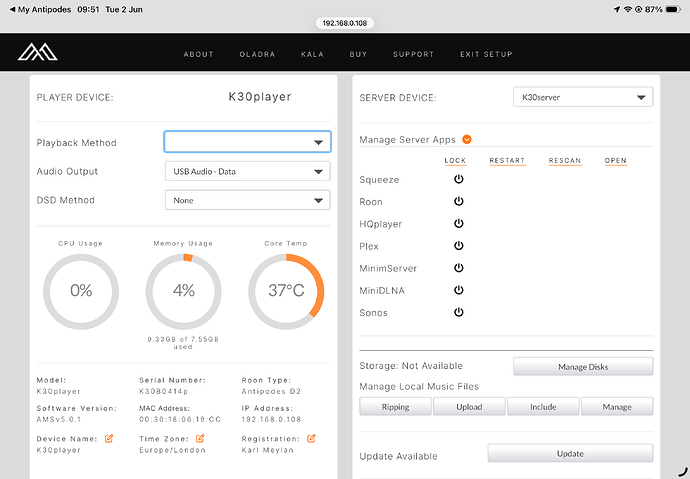Toggle power lock for HQplayer
Screen dimensions: 690x479
click(459, 223)
